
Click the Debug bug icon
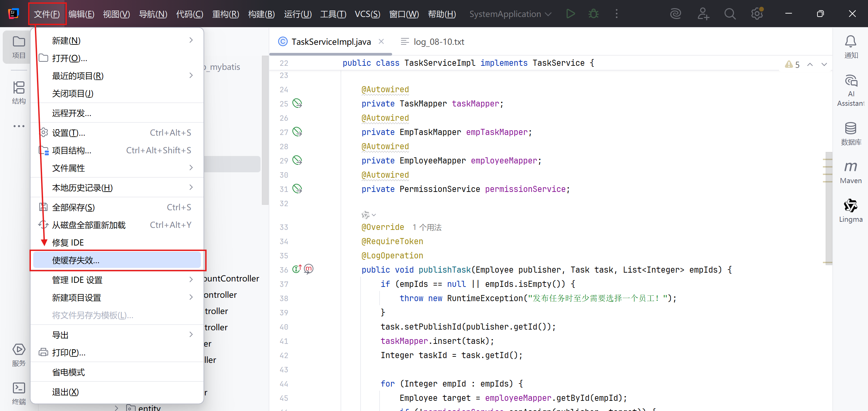pos(593,14)
